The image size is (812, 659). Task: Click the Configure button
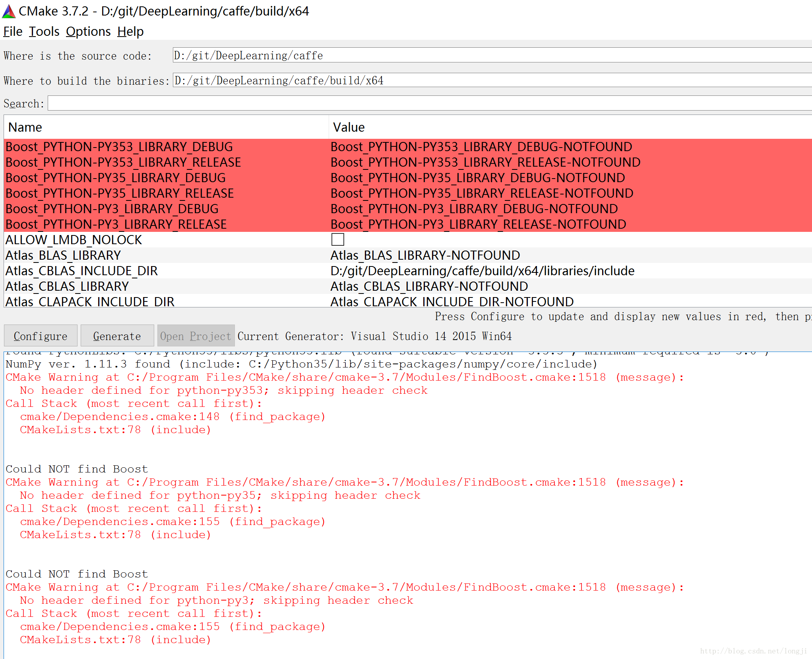pos(40,336)
